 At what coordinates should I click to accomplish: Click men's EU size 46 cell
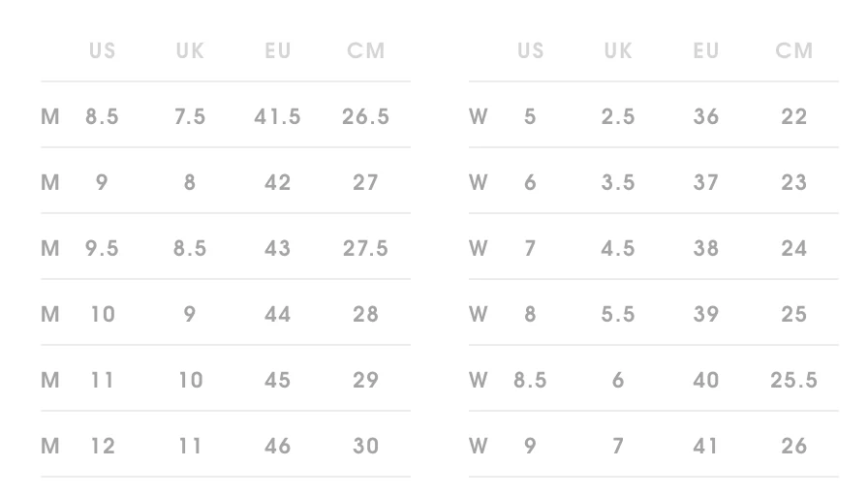click(278, 446)
